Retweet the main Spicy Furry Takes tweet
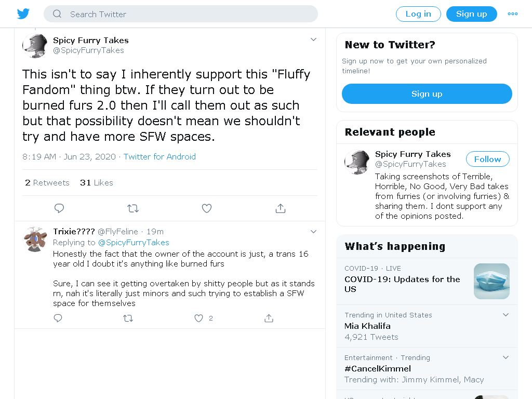This screenshot has height=399, width=532. click(x=133, y=208)
